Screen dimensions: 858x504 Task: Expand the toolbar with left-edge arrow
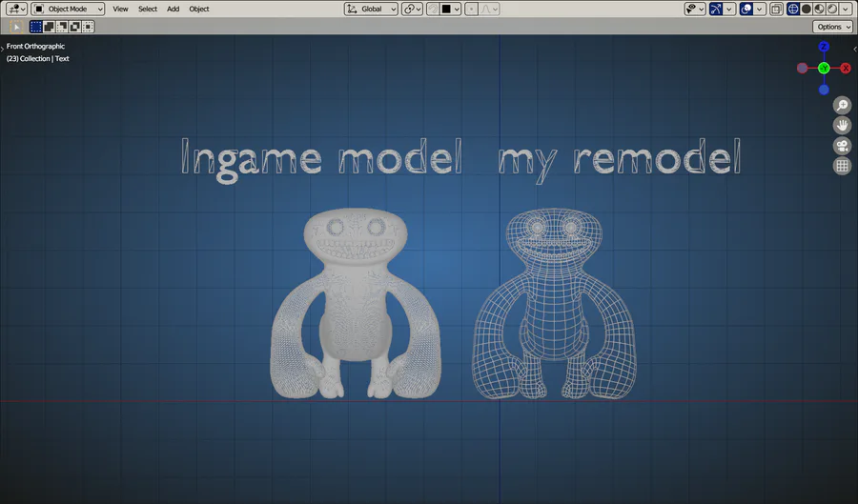click(x=2, y=49)
